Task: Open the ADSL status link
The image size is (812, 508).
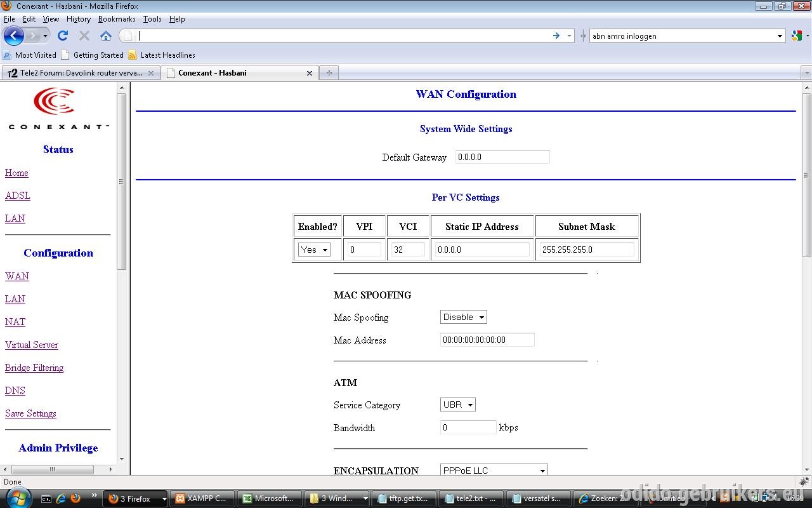Action: tap(18, 196)
